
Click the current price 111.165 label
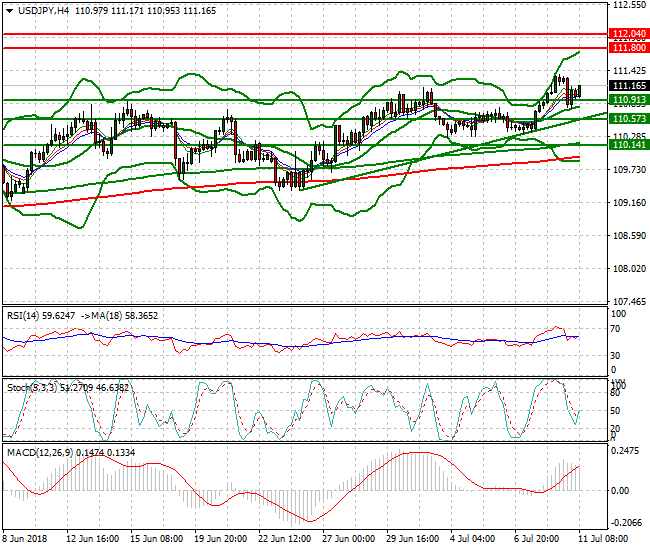click(628, 86)
